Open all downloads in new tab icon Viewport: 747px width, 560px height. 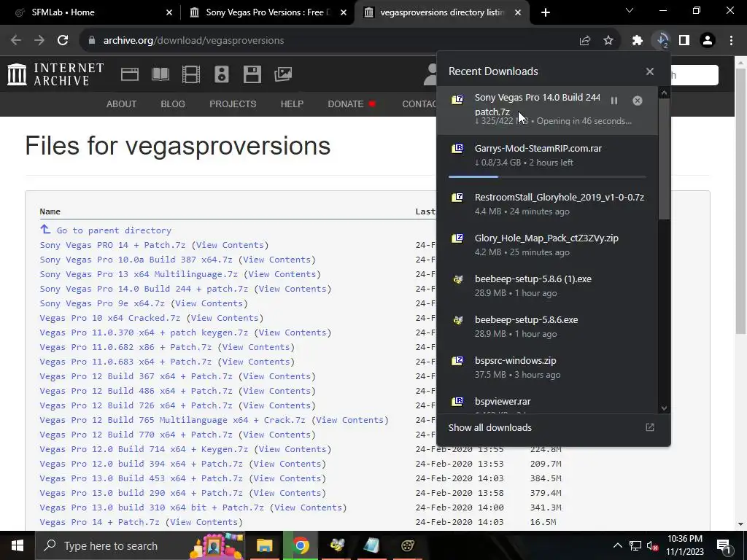(x=650, y=427)
